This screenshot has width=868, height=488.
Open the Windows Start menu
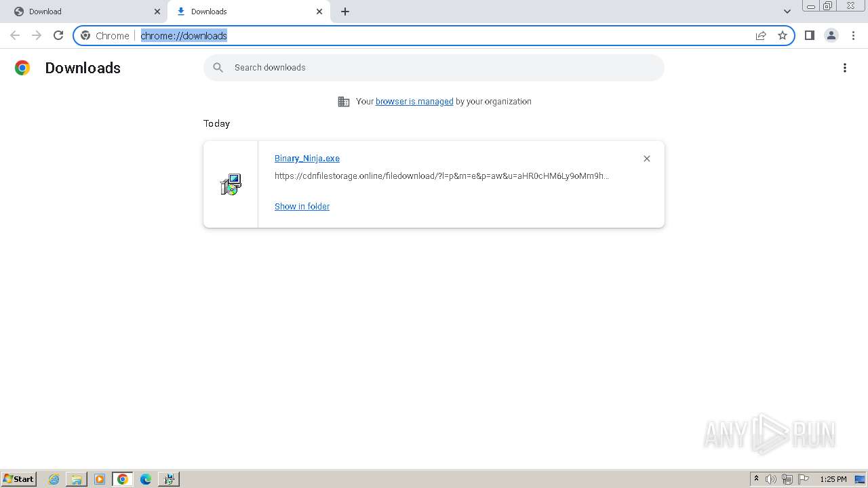tap(19, 479)
